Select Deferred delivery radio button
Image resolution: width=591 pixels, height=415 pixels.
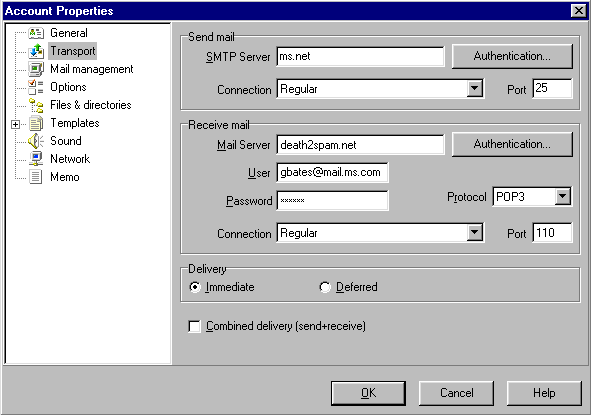(x=325, y=287)
